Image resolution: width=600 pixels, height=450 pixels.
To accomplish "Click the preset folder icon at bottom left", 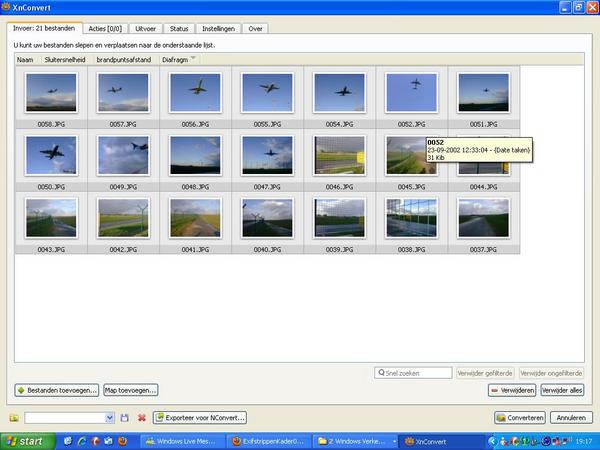I will point(14,417).
